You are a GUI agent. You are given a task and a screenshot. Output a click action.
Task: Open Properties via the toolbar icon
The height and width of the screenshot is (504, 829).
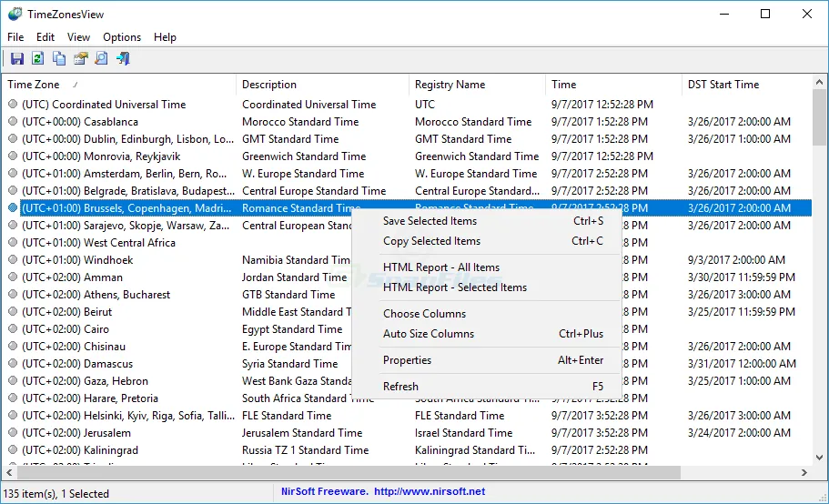[x=80, y=58]
